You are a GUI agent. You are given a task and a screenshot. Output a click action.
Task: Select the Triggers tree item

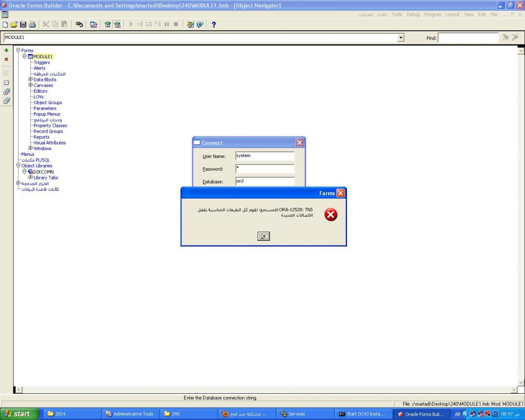(x=42, y=63)
